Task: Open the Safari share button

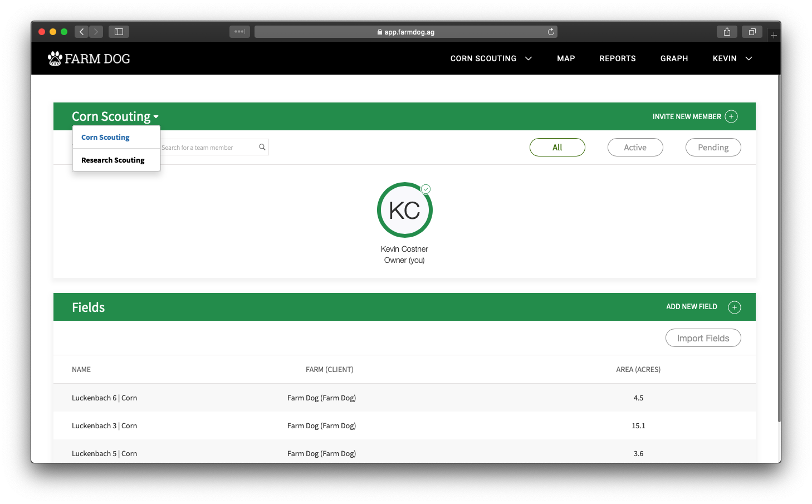Action: click(727, 32)
